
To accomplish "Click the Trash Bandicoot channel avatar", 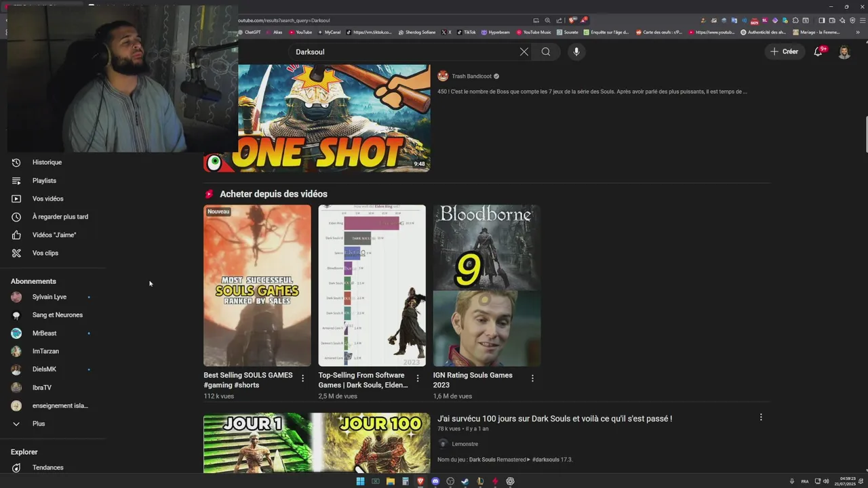I will pyautogui.click(x=443, y=77).
